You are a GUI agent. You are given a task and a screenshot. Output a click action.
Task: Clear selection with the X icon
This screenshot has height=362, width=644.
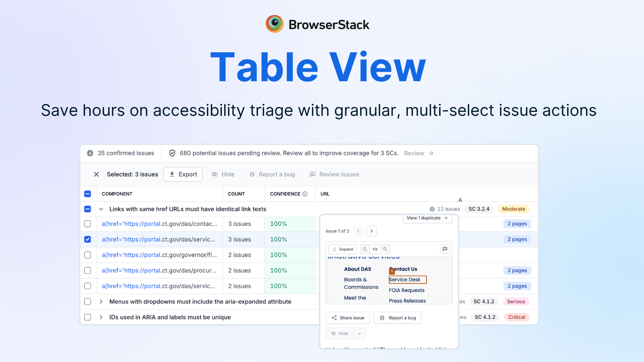click(96, 174)
